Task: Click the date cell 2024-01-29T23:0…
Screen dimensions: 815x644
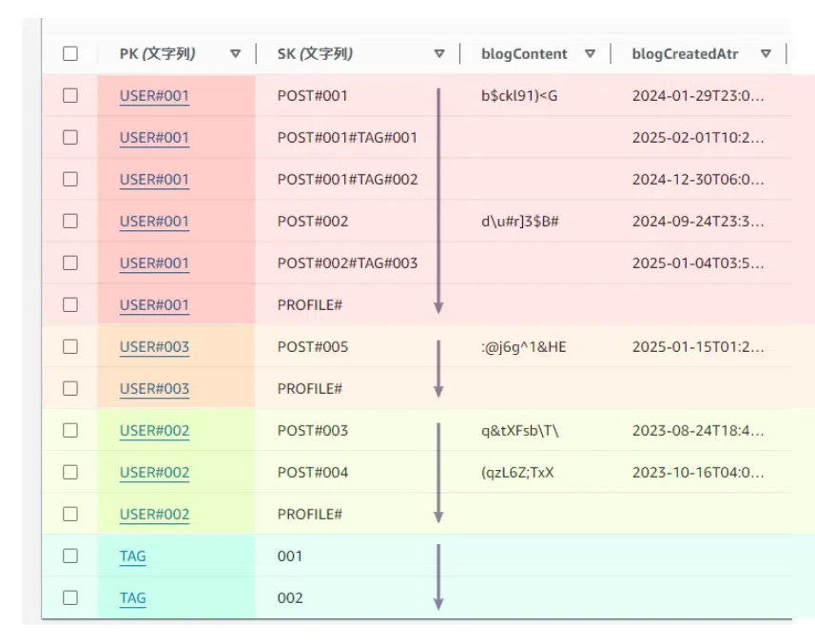Action: 698,96
